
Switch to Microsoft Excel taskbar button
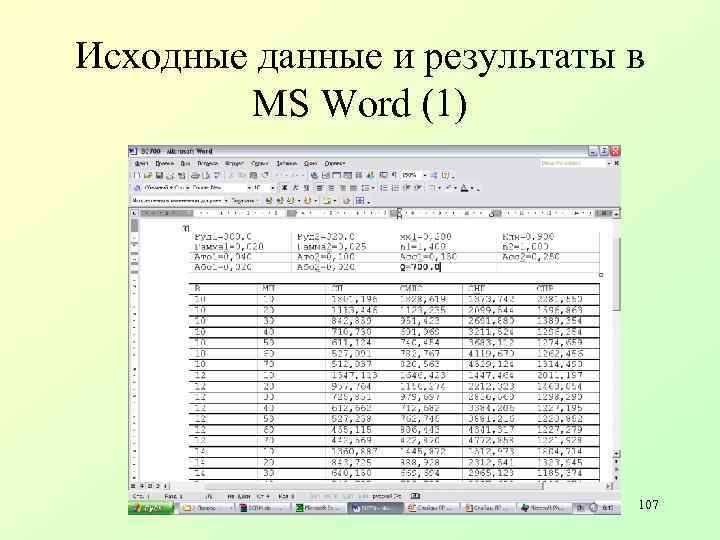[319, 508]
